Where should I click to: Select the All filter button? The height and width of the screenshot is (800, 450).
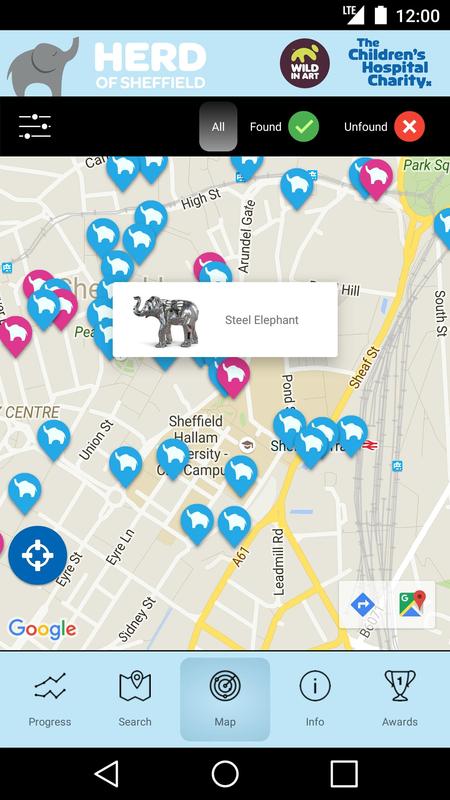(218, 127)
